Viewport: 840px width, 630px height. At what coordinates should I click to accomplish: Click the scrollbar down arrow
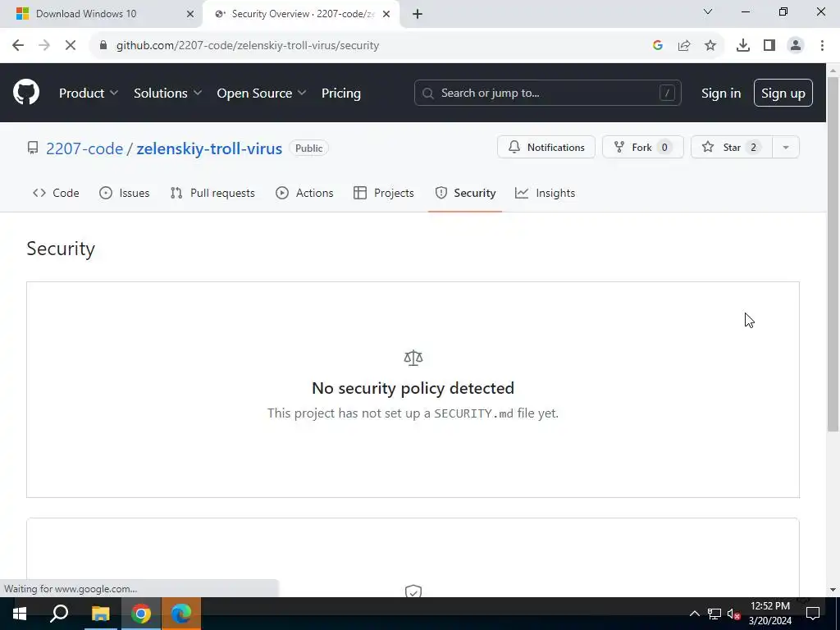[x=833, y=590]
